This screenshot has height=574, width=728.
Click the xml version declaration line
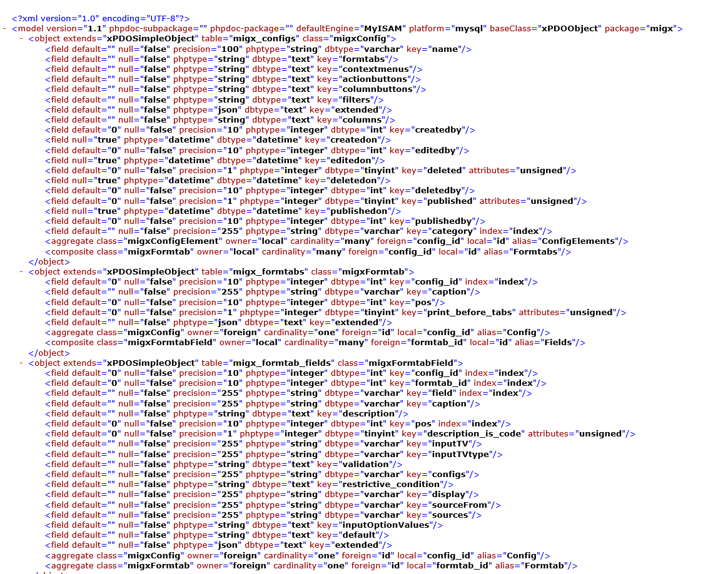coord(101,19)
